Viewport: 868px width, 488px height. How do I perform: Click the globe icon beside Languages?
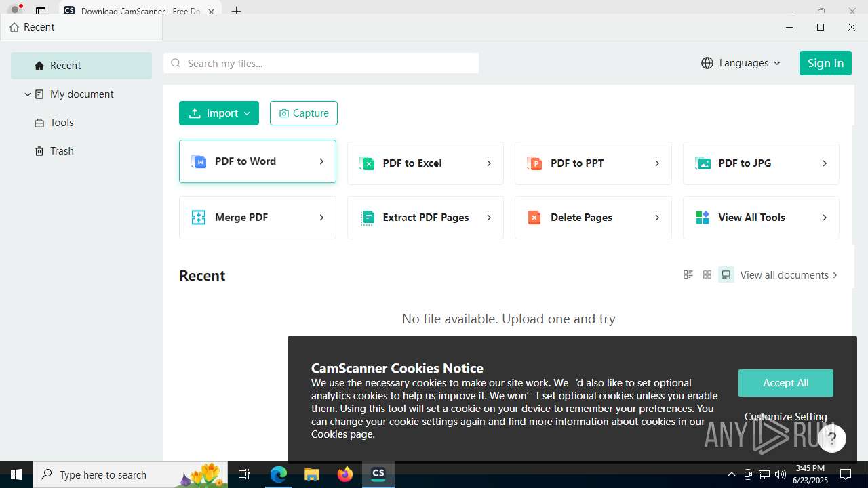707,63
